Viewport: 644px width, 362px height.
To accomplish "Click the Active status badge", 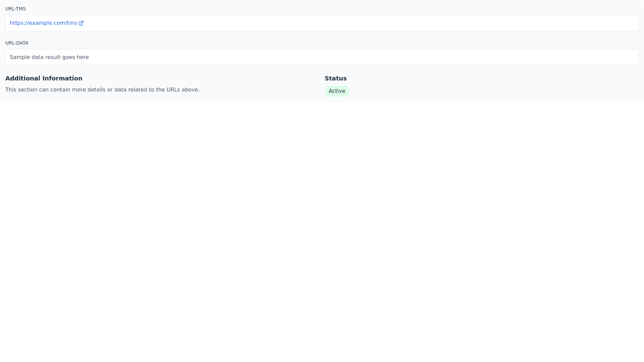I will 337,91.
